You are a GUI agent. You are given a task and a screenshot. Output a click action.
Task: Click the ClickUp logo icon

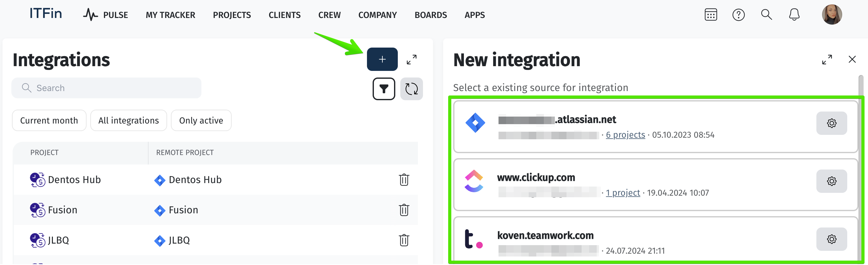point(474,181)
